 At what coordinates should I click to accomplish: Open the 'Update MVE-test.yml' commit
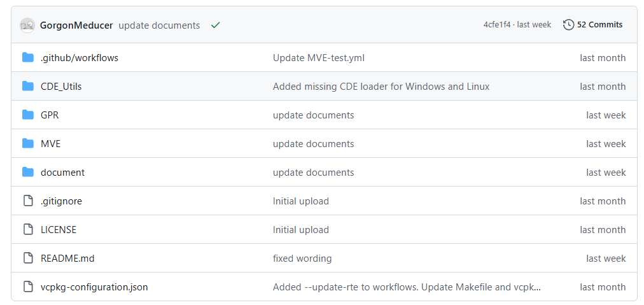pos(318,58)
